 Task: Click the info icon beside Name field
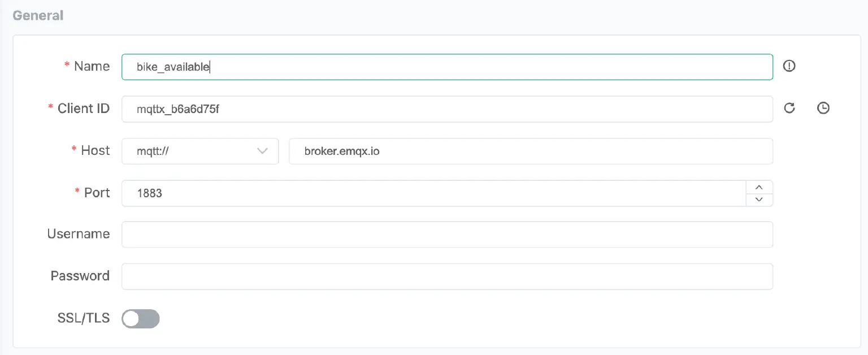click(x=789, y=66)
